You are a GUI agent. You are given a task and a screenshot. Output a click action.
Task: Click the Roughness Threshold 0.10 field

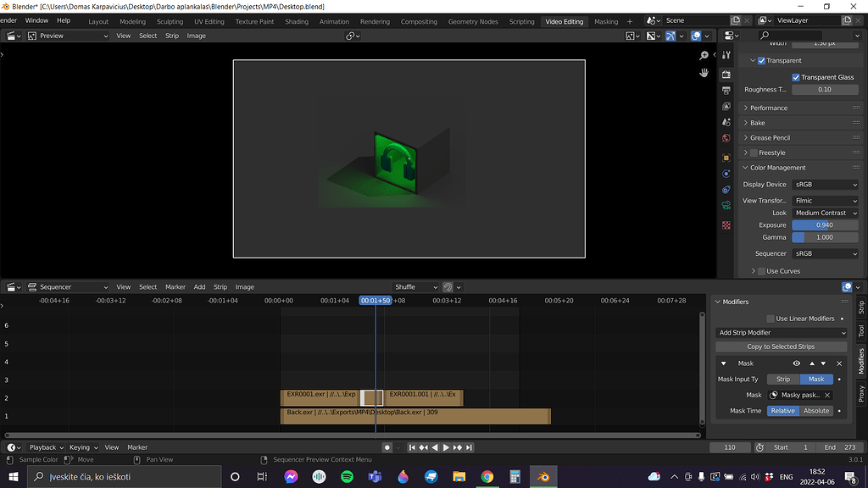pyautogui.click(x=826, y=90)
